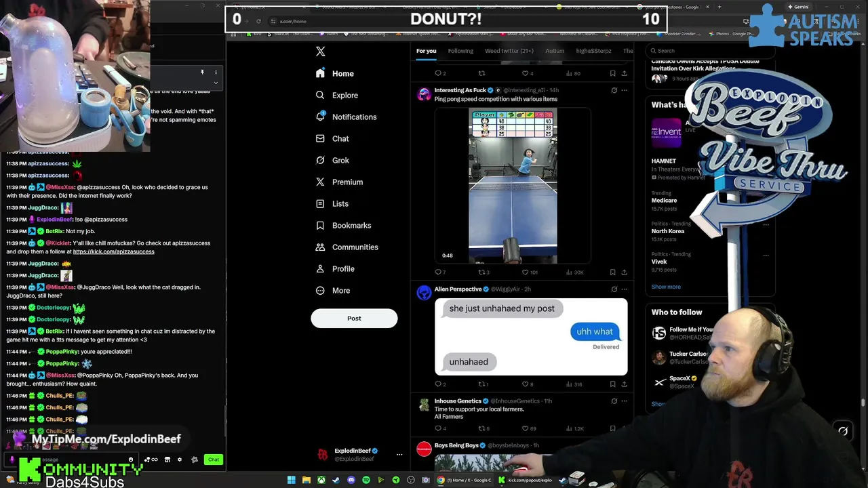868x488 pixels.
Task: Open the Medicare trending topic
Action: point(664,201)
